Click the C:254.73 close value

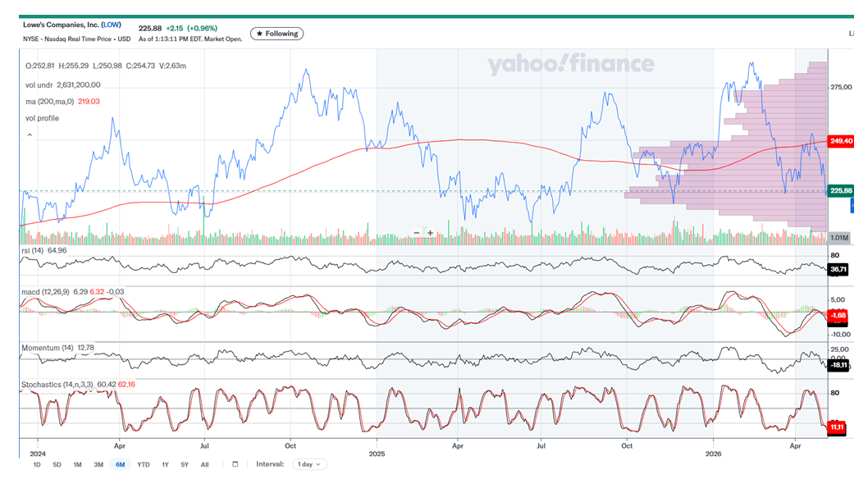(x=140, y=66)
